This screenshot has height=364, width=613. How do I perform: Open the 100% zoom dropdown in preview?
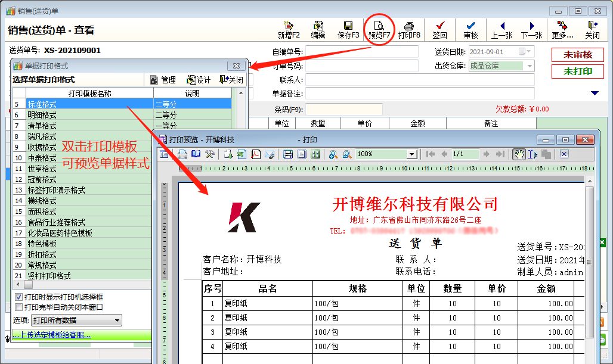click(x=411, y=155)
